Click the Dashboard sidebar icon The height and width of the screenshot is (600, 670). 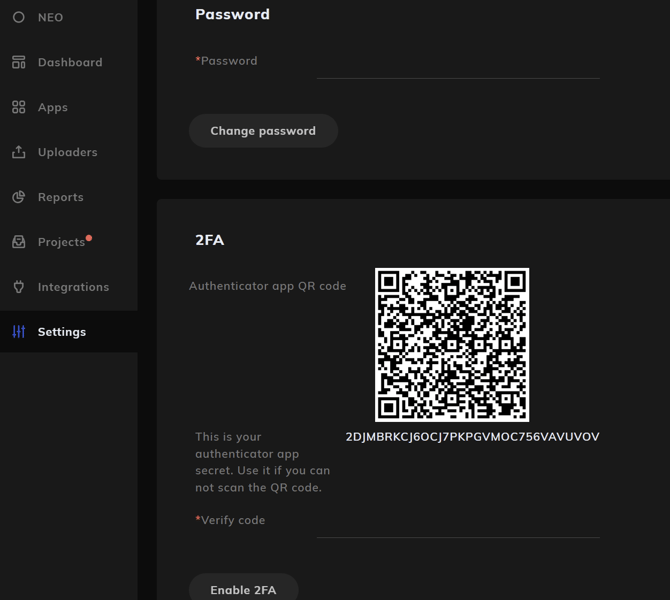18,62
